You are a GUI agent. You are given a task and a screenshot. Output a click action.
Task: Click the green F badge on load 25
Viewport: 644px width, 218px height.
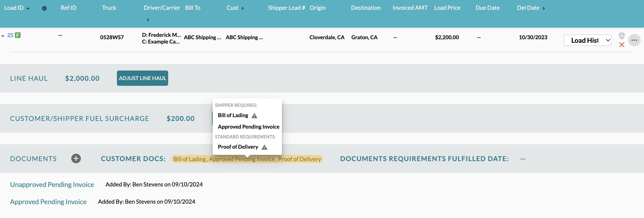[x=17, y=35]
